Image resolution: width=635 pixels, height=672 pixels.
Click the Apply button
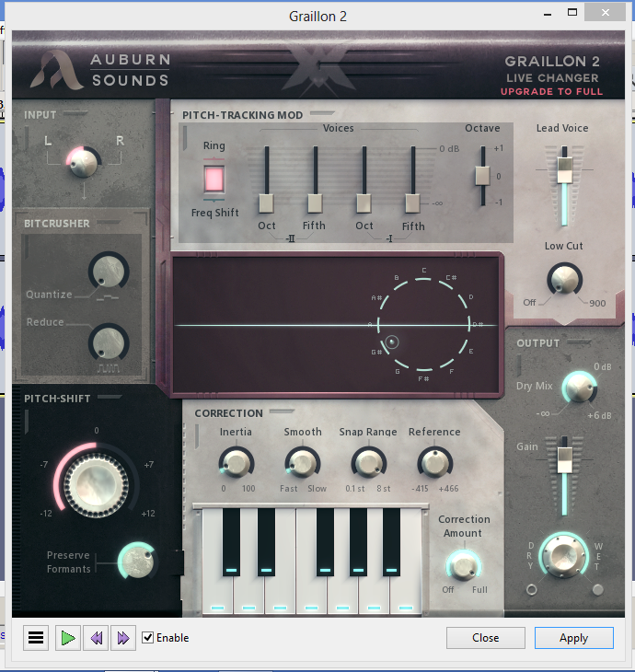pos(573,638)
